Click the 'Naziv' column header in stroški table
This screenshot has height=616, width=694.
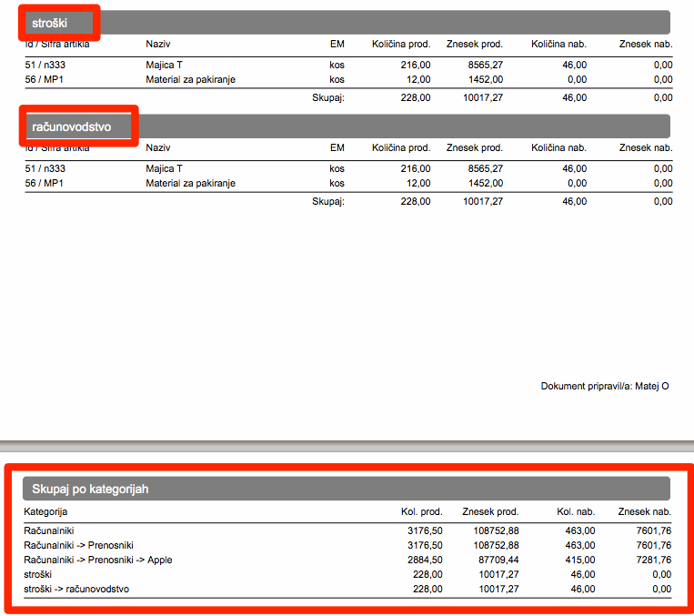click(158, 44)
